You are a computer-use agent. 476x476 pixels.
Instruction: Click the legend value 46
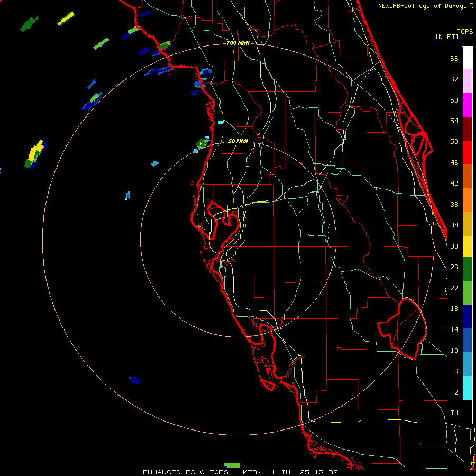[454, 163]
